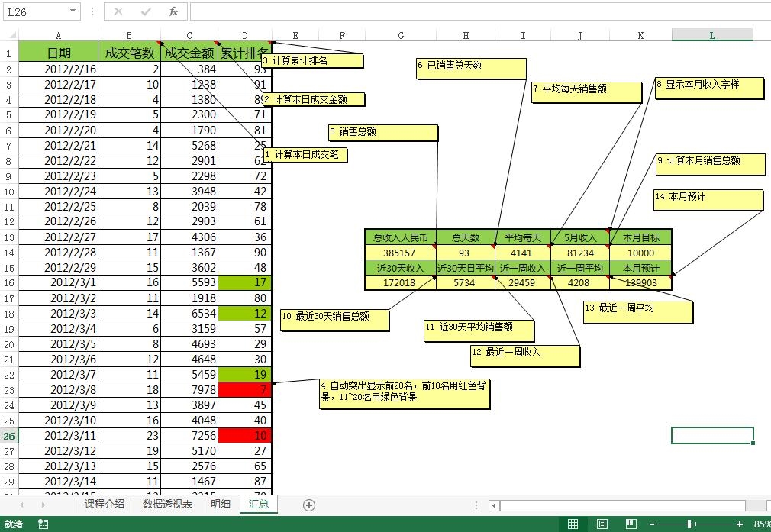This screenshot has width=771, height=532.
Task: Click the 成交笔数 header cell
Action: coord(129,53)
